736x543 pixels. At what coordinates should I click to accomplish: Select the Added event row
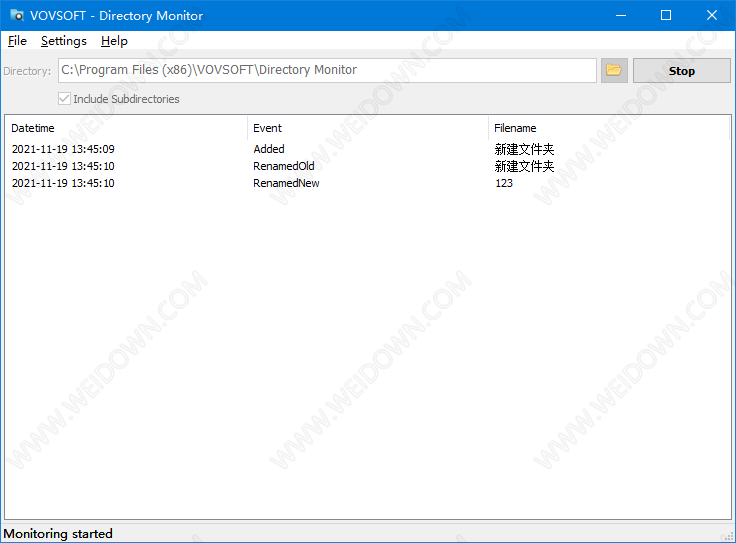click(x=269, y=149)
